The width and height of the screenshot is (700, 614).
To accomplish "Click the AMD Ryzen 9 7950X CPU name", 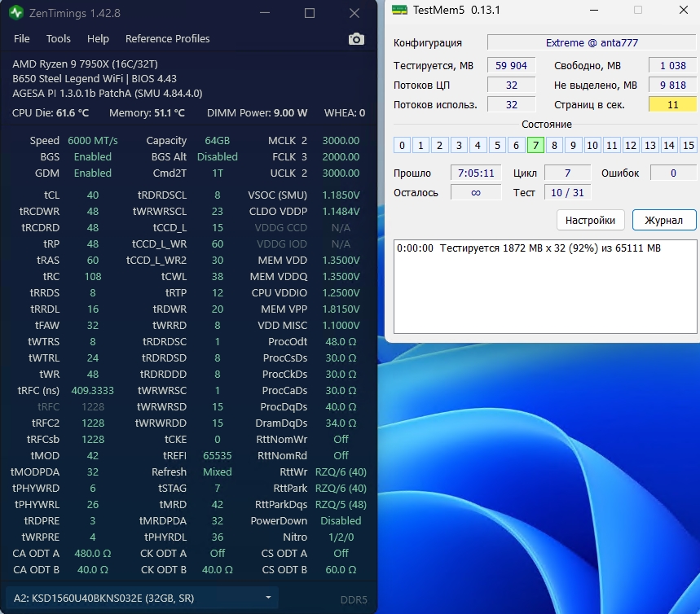I will pyautogui.click(x=85, y=64).
